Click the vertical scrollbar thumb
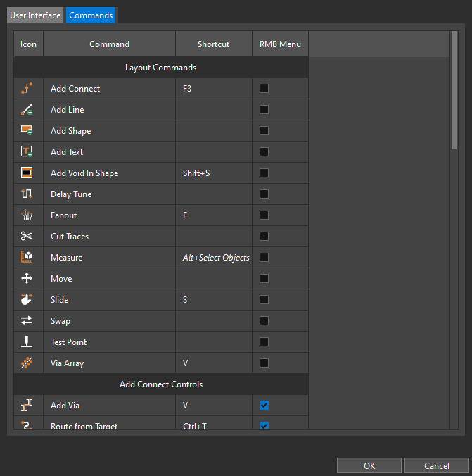The width and height of the screenshot is (472, 476). (454, 90)
